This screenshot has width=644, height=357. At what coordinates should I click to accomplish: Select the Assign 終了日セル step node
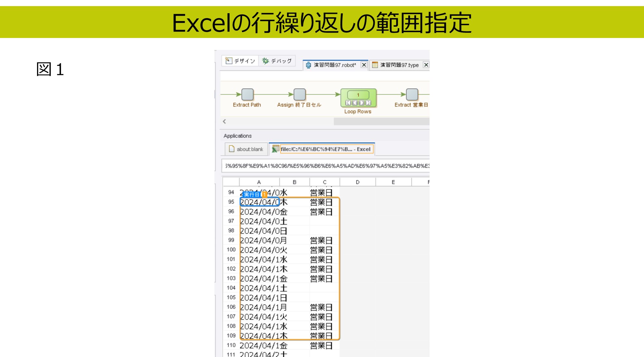pyautogui.click(x=299, y=95)
